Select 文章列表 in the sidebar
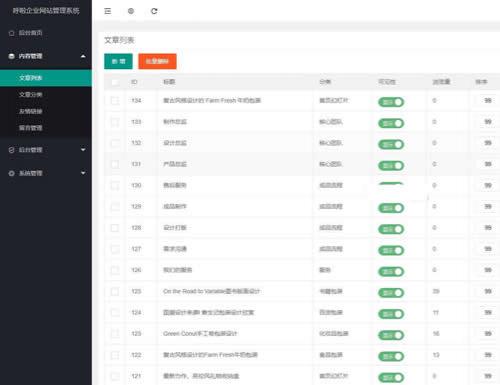 (x=46, y=78)
